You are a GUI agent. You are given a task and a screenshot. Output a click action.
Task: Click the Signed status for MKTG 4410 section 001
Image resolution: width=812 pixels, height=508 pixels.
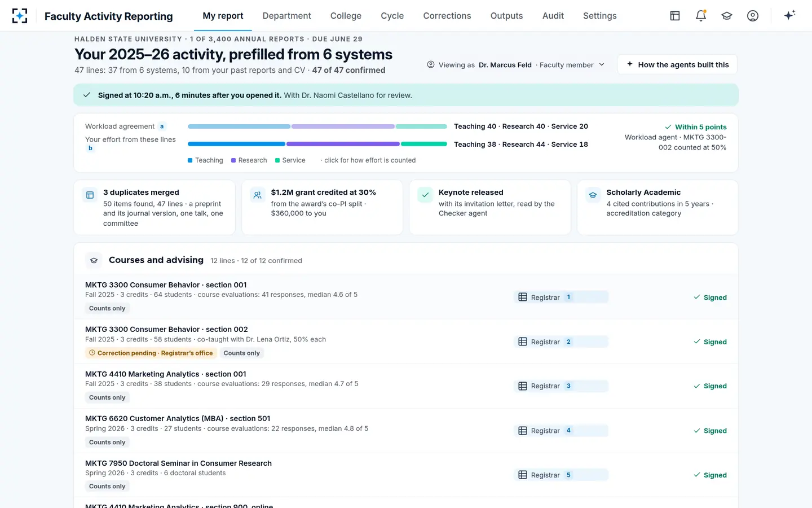click(x=710, y=386)
